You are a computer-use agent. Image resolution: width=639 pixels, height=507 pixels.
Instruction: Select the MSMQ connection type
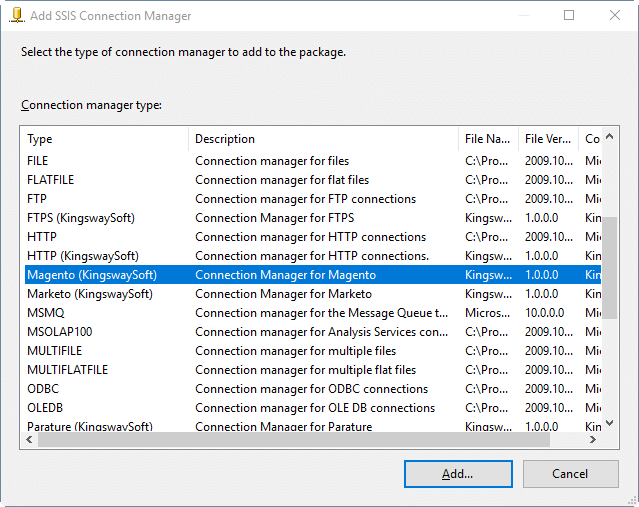coord(313,313)
